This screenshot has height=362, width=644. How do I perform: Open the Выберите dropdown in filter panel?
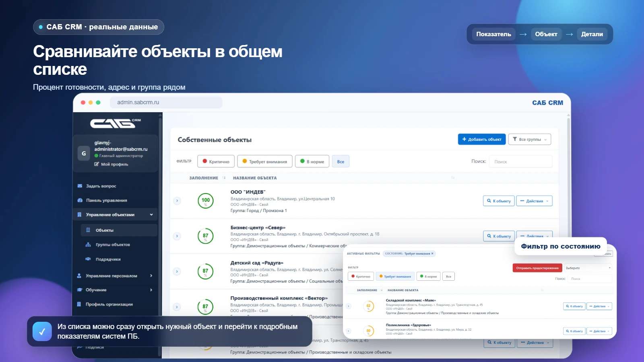pos(588,268)
